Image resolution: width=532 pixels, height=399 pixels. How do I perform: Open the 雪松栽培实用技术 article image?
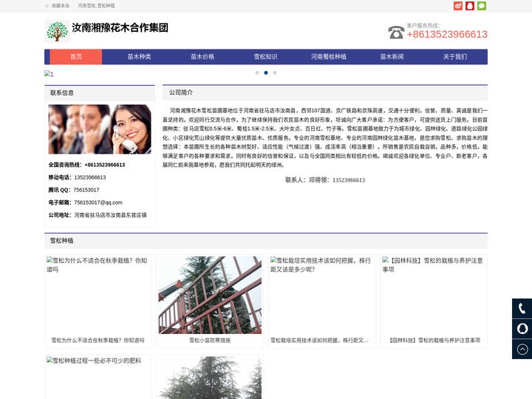click(322, 295)
